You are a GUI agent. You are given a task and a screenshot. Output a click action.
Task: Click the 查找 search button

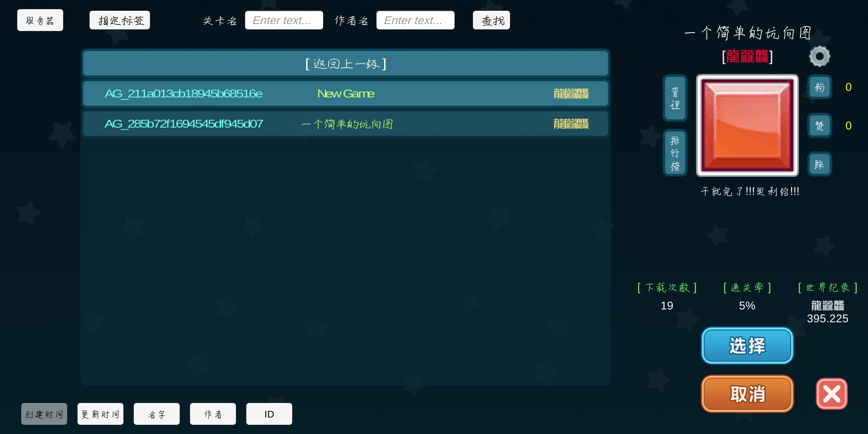491,20
